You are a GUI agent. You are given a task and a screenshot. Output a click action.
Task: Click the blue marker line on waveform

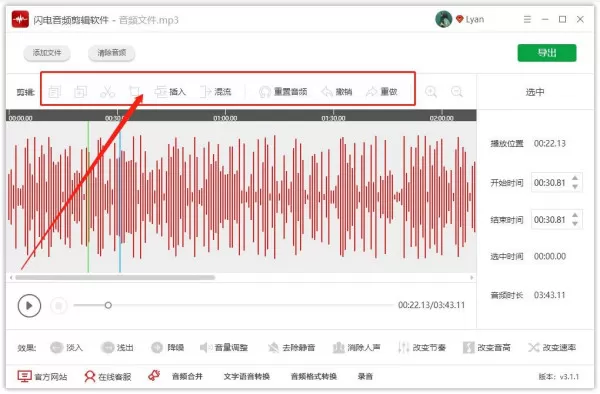coord(120,202)
